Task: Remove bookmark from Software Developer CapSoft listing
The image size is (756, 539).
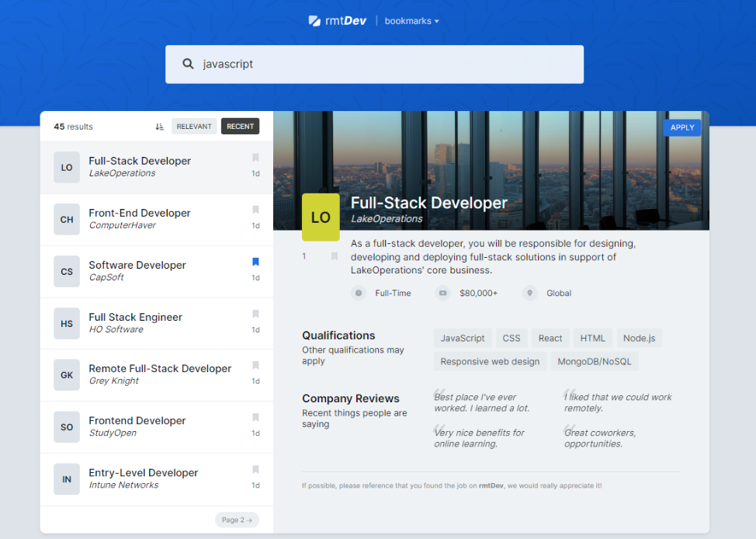Action: click(x=255, y=262)
